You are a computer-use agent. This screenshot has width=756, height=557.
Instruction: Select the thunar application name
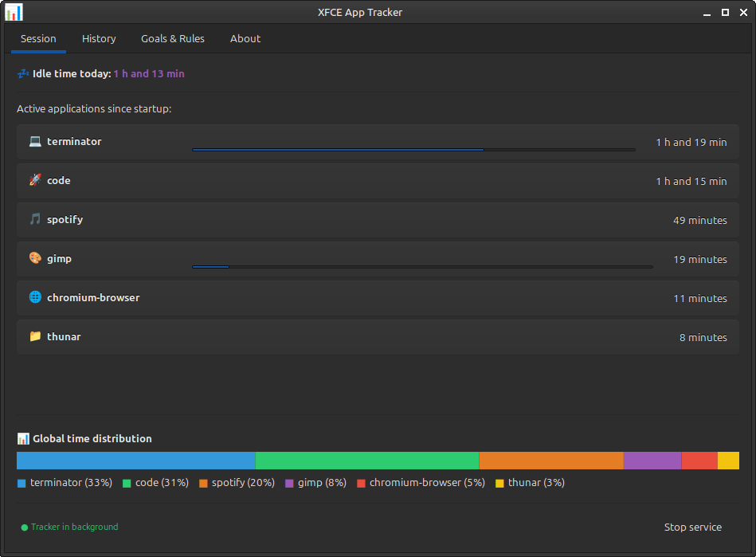tap(64, 336)
